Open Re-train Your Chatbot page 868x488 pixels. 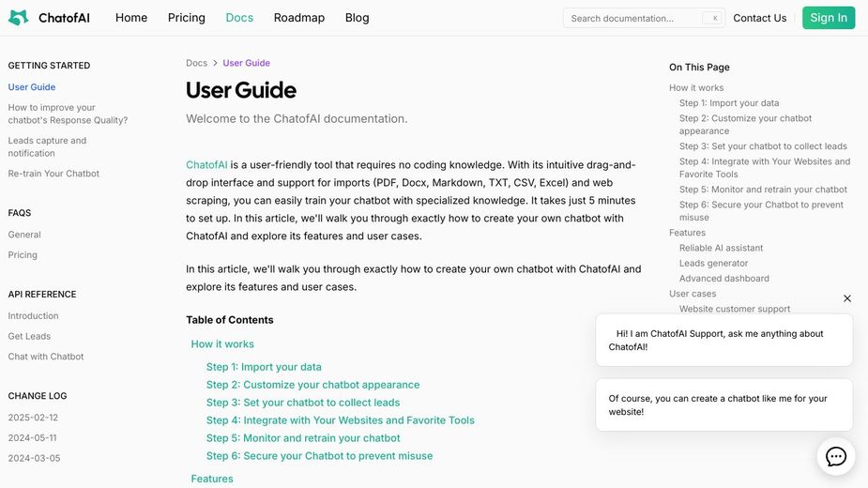coord(53,174)
